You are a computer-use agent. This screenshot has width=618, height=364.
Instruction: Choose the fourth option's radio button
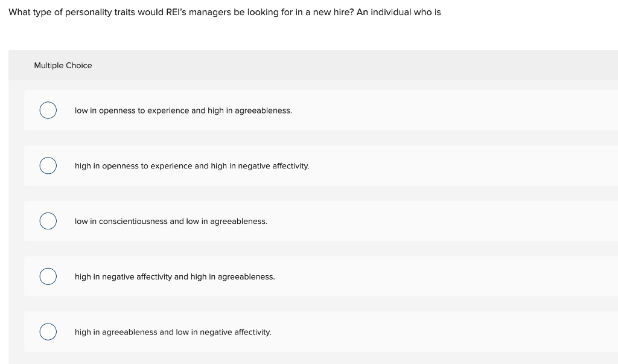pos(48,276)
